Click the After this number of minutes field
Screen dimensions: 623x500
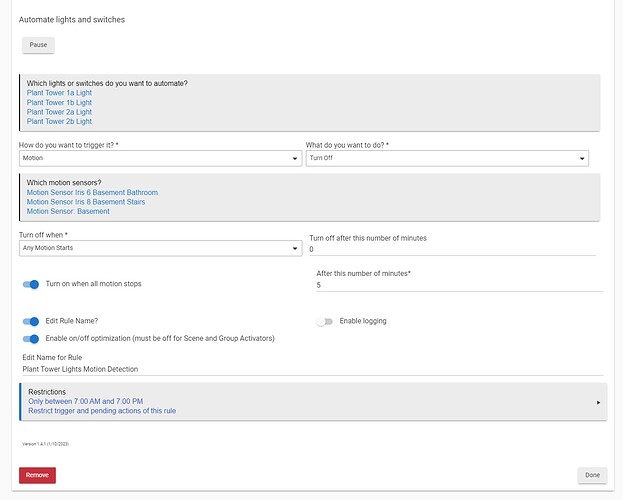pyautogui.click(x=458, y=285)
